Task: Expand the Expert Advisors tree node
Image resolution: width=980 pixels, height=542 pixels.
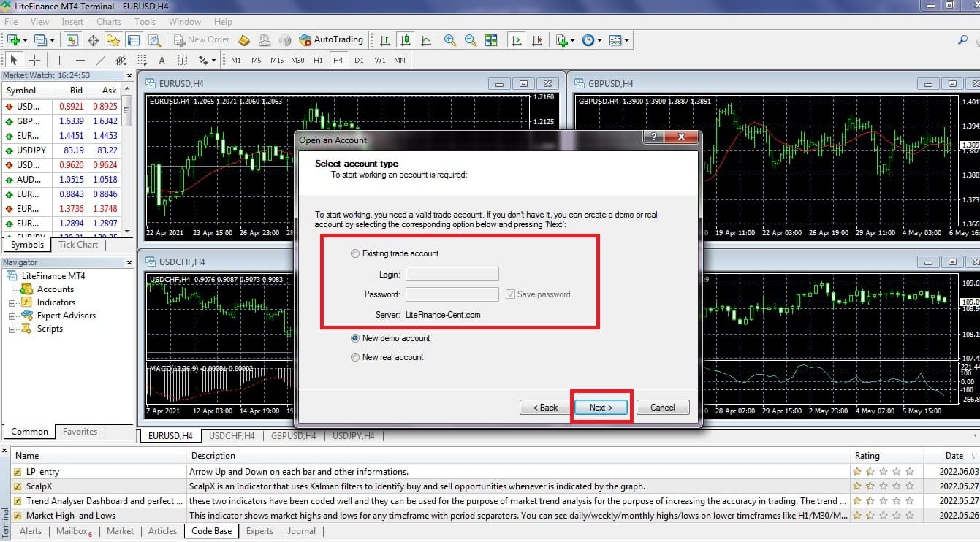Action: pos(12,316)
